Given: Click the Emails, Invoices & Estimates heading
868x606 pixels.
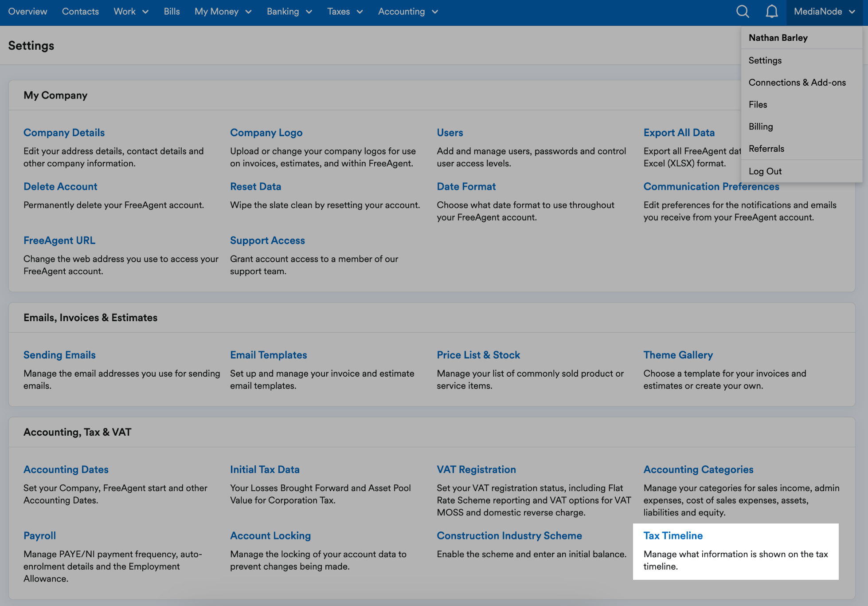Looking at the screenshot, I should pyautogui.click(x=90, y=318).
